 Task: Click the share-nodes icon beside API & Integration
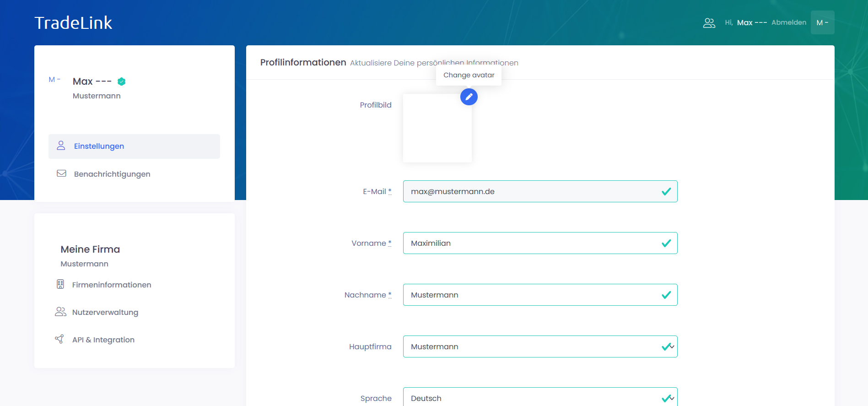(x=59, y=339)
